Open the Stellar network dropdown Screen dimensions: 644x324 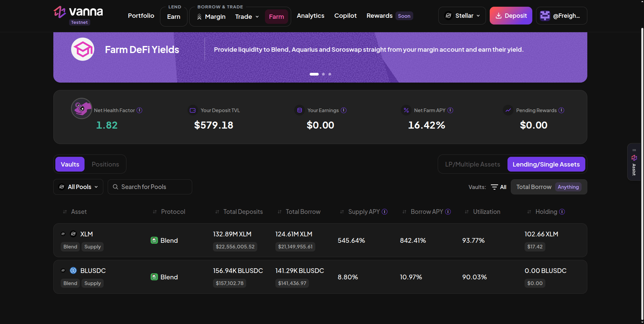coord(462,16)
